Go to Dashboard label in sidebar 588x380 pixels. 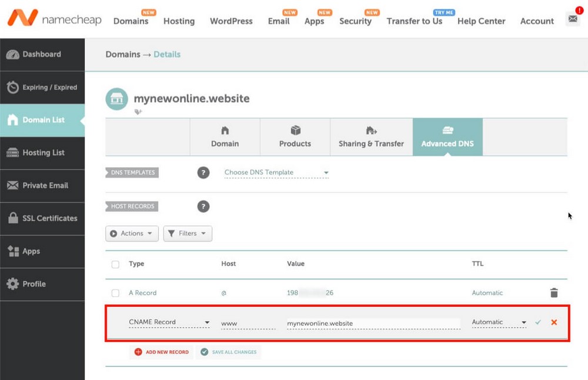(x=42, y=54)
